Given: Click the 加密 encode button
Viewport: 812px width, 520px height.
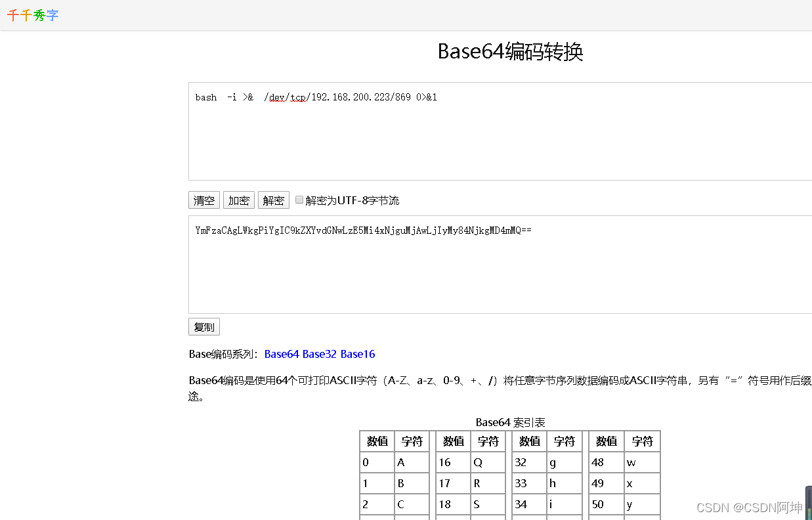Looking at the screenshot, I should point(239,200).
